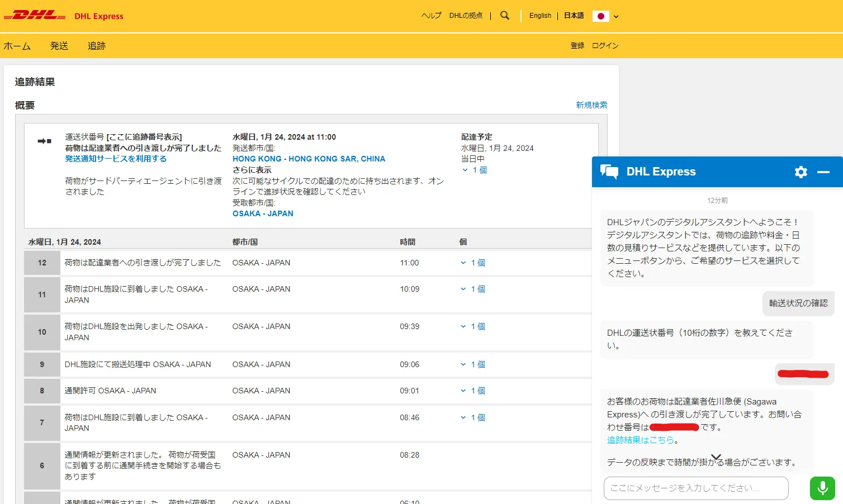Open the 発送 menu item
The width and height of the screenshot is (843, 504).
[59, 46]
